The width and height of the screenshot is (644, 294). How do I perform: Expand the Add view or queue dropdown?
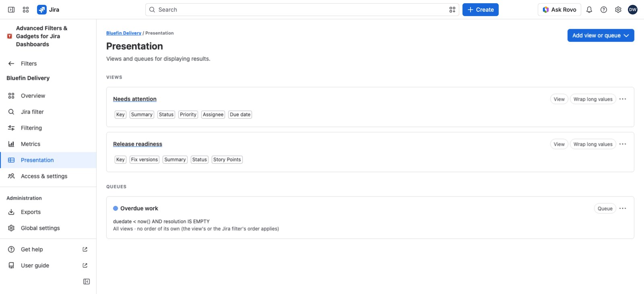pyautogui.click(x=601, y=35)
